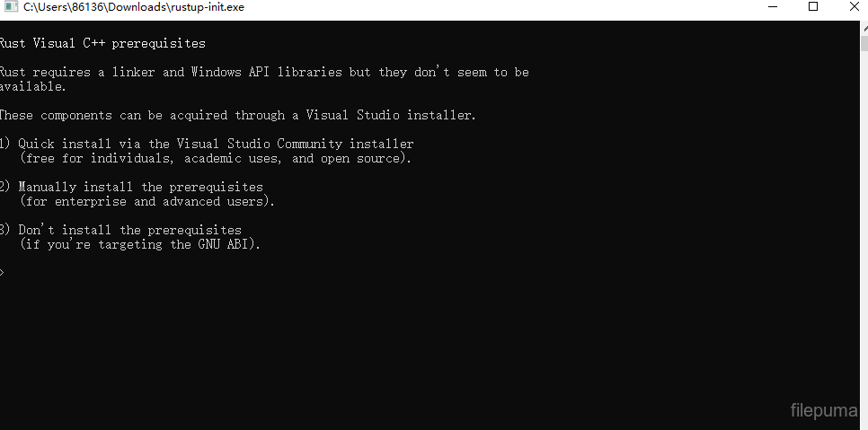
Task: Click the "if you're targeting the GNU ABI" line
Action: (x=140, y=244)
